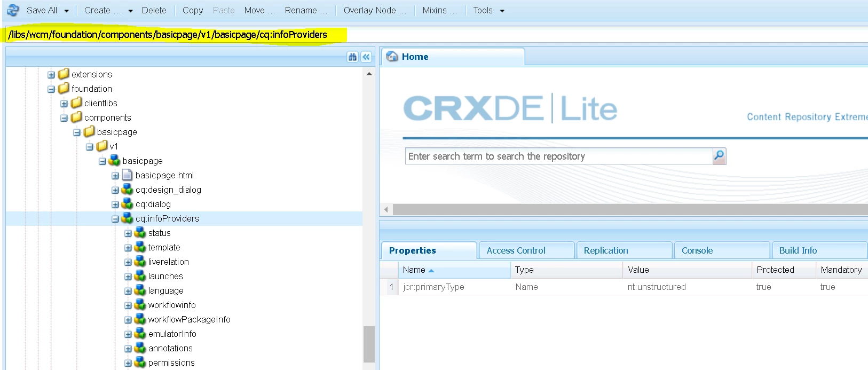Select the workflowinfo tree item
The image size is (868, 370).
point(172,305)
